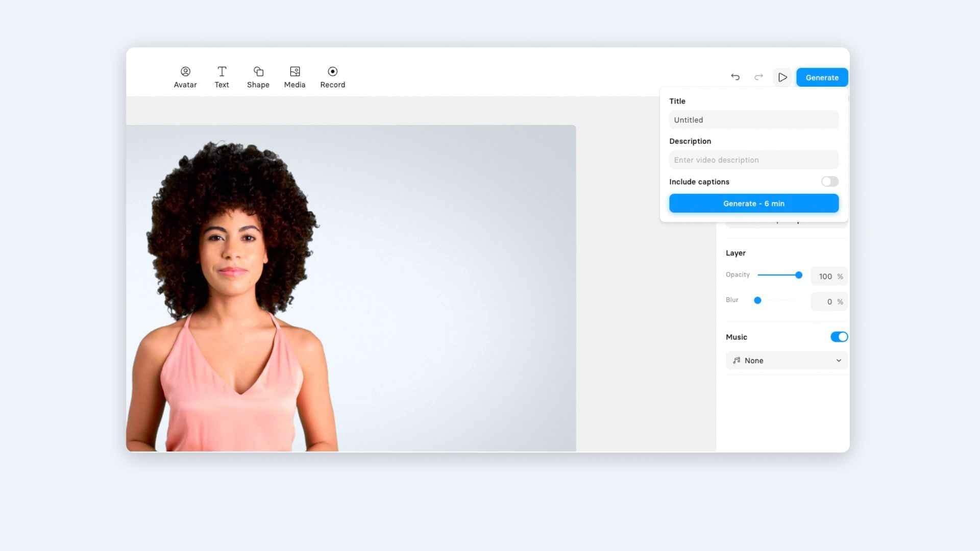Click the preview play icon

[x=782, y=77]
